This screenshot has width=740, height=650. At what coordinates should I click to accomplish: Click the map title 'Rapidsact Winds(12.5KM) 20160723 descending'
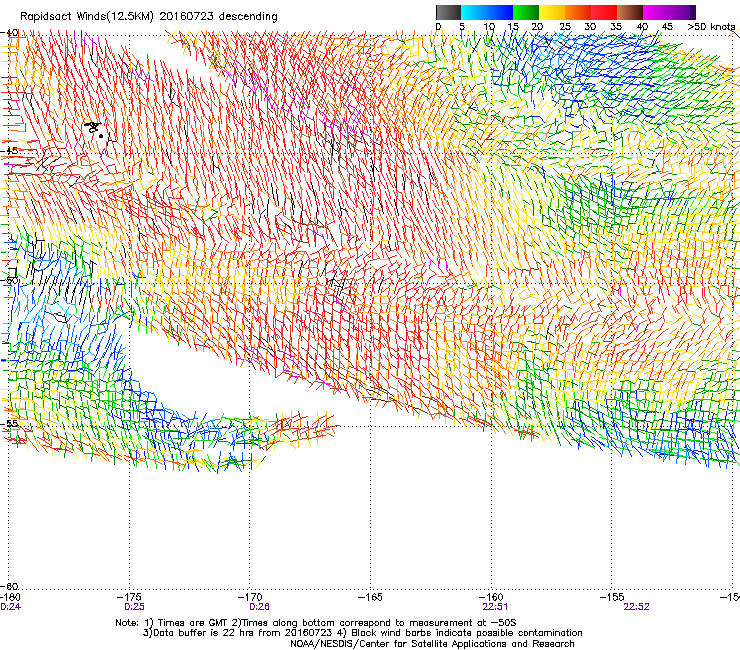pos(149,17)
